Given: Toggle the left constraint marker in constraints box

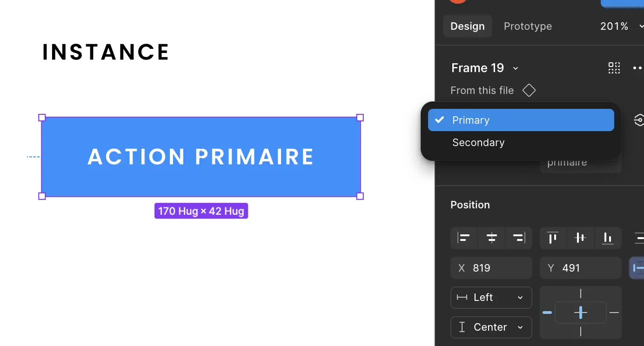Looking at the screenshot, I should coord(547,313).
